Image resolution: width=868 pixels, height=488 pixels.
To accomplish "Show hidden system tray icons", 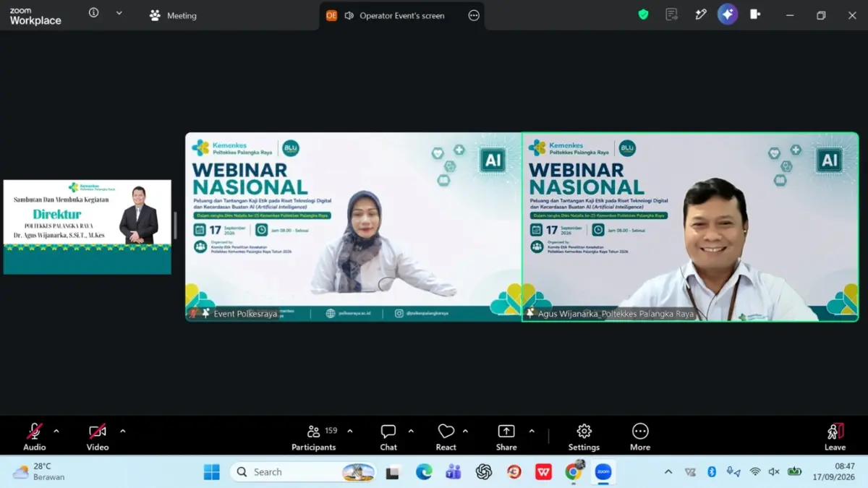I will point(668,472).
